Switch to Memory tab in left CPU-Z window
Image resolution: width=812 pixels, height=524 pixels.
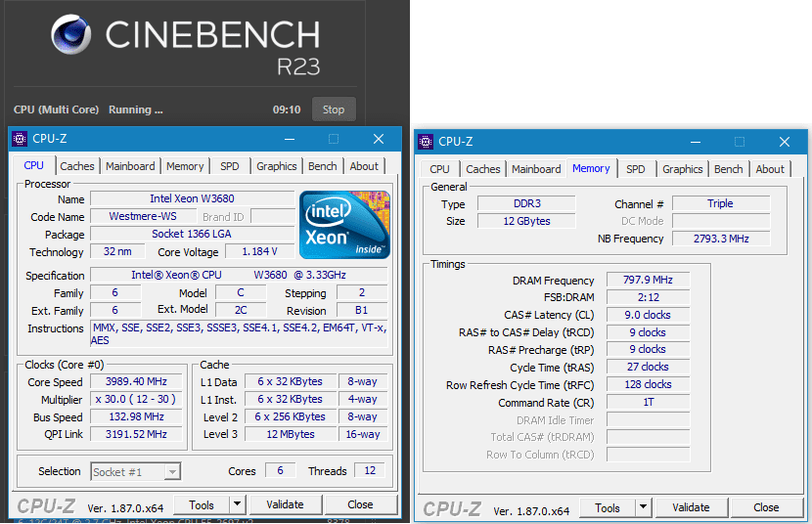[185, 166]
